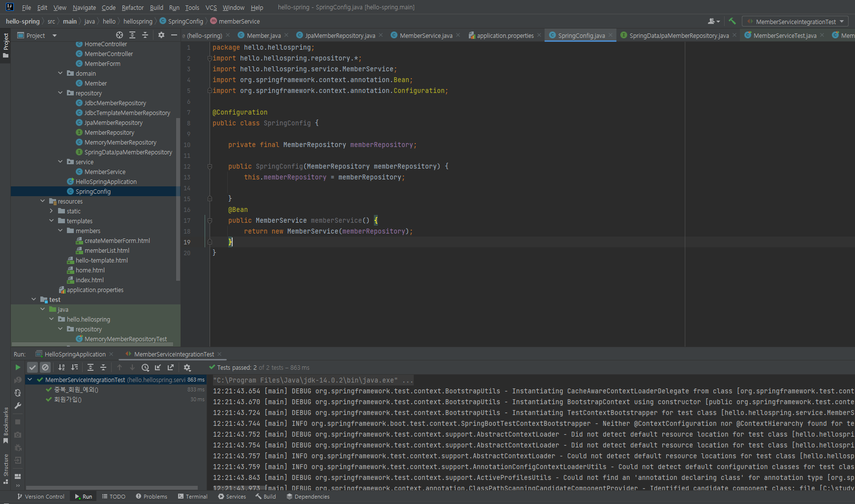This screenshot has height=504, width=855.
Task: Open Version Control tool window
Action: [41, 497]
